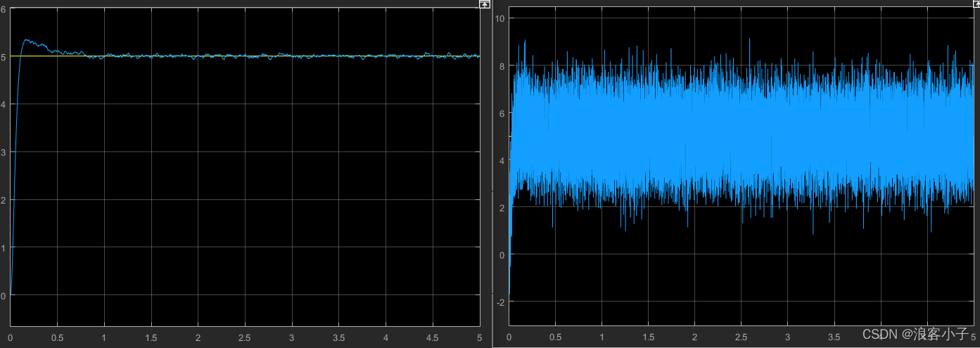
Task: Click y-axis label -2 on right scope
Action: 500,302
